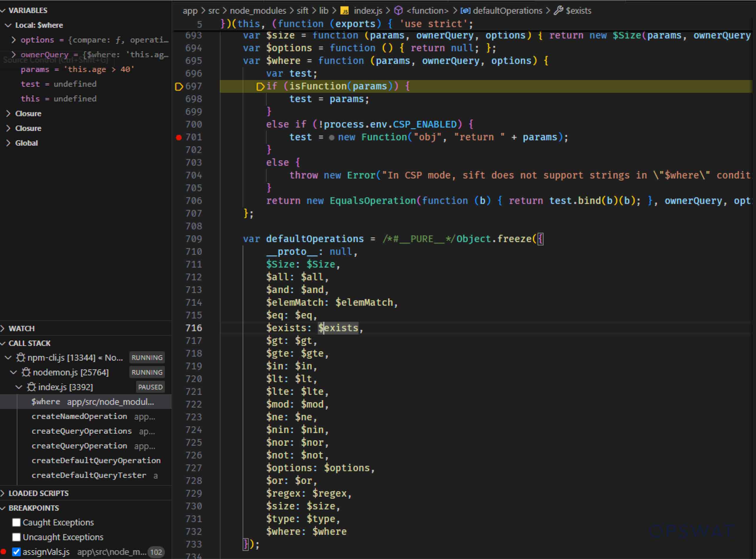Click the 102 badge next to assignVals.js
The height and width of the screenshot is (559, 756).
click(156, 552)
